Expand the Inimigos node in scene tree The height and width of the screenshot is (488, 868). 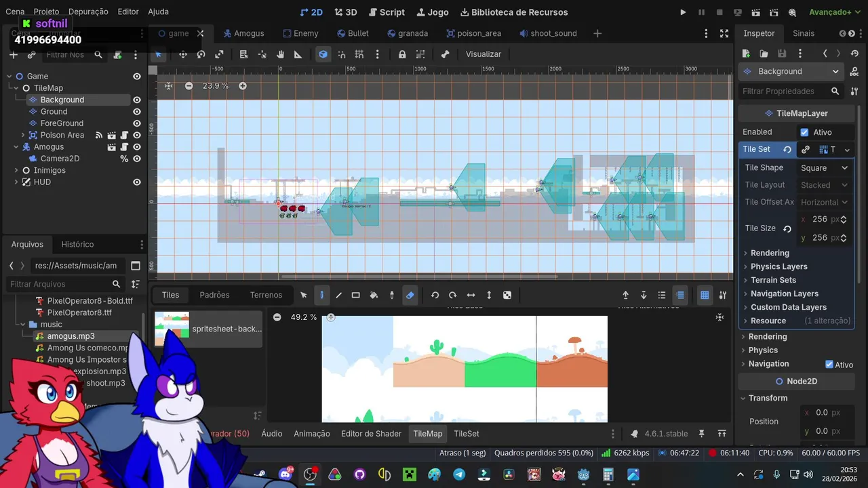click(x=16, y=170)
